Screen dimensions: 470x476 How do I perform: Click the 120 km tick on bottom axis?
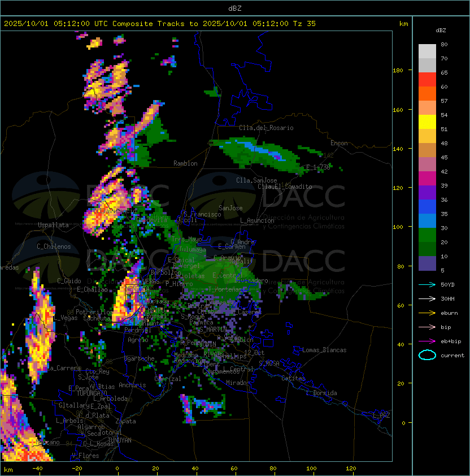[351, 469]
